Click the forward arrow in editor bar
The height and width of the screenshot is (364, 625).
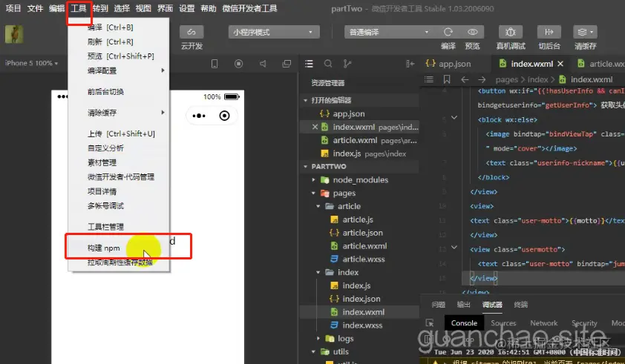click(x=482, y=79)
